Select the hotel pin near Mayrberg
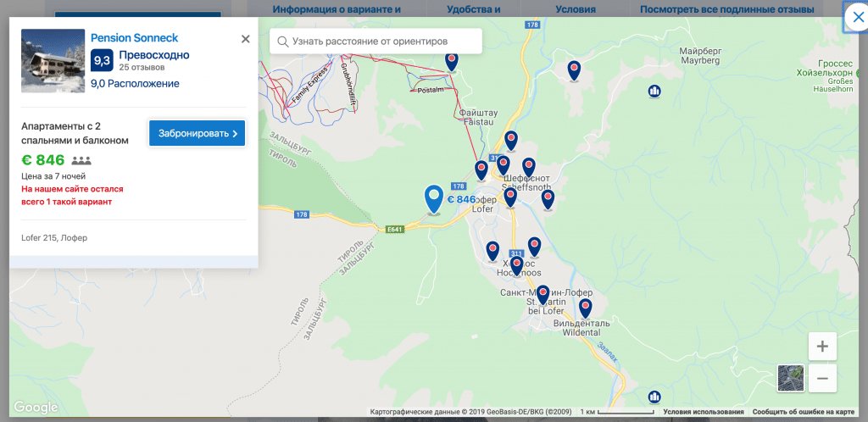This screenshot has width=868, height=422. (x=574, y=71)
